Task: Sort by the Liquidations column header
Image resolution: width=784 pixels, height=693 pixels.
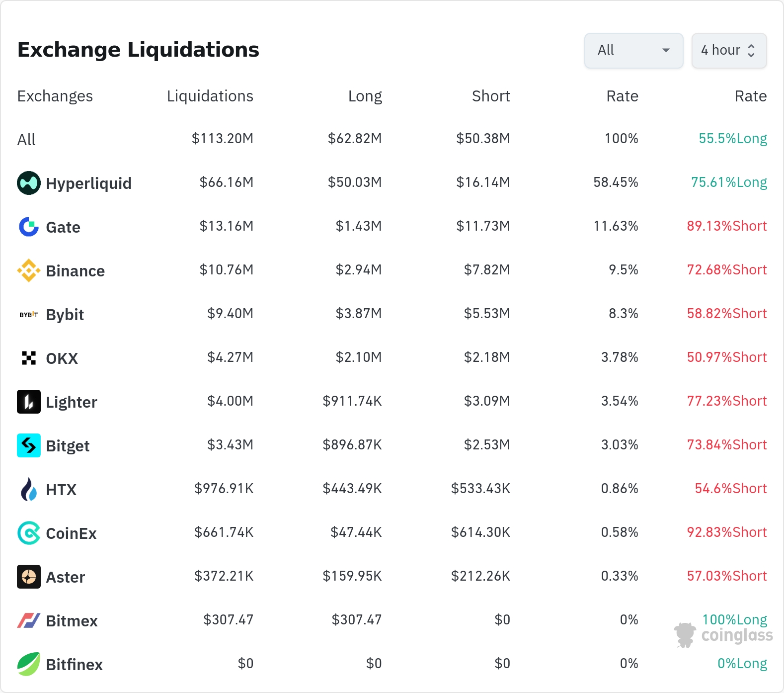Action: coord(210,96)
